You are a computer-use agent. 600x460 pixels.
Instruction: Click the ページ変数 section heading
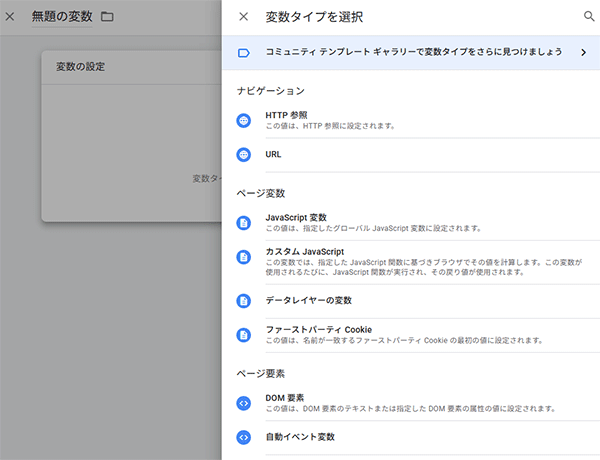tap(261, 193)
